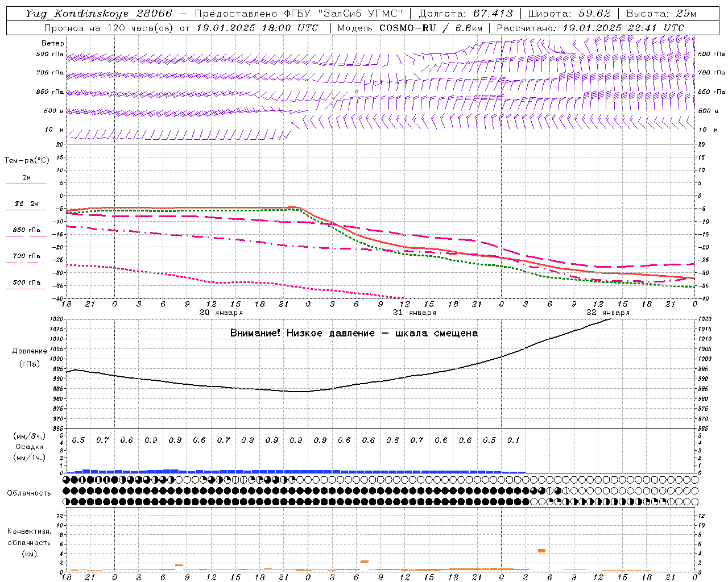Click the Облачность cloud cover label

tap(28, 493)
